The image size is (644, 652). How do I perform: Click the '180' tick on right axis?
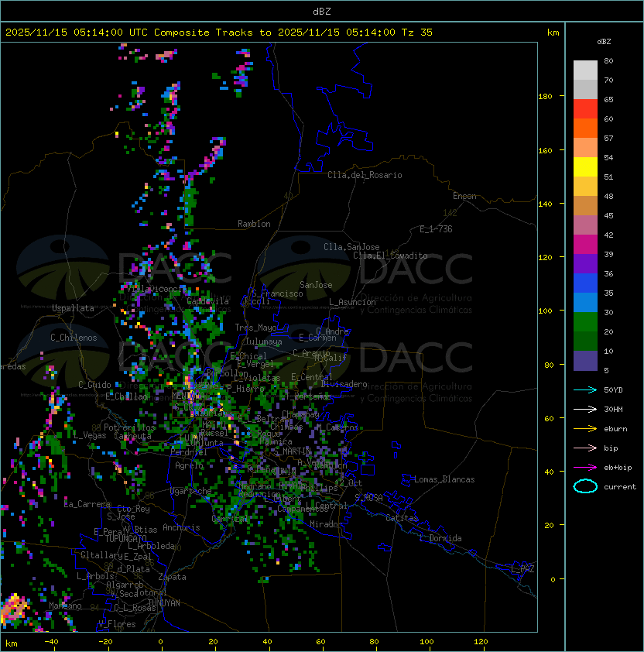pos(545,97)
